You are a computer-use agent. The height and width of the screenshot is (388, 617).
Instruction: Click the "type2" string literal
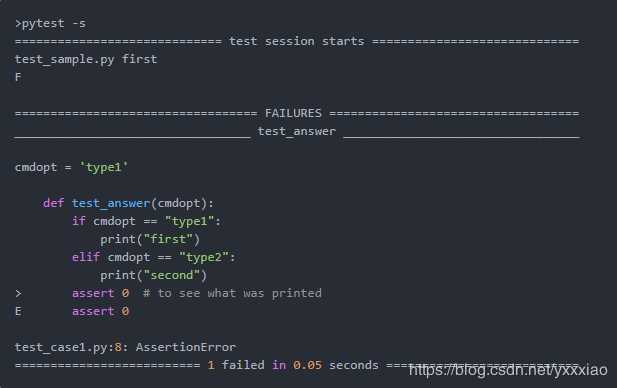tap(204, 257)
